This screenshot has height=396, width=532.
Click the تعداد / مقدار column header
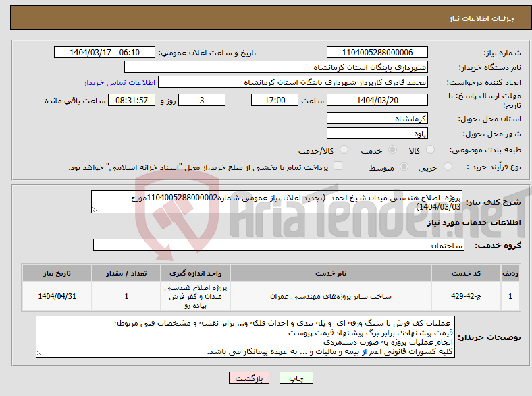(126, 273)
